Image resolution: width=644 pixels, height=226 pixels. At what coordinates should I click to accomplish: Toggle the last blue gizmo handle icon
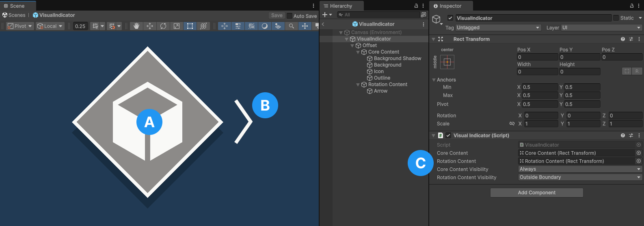coord(305,26)
